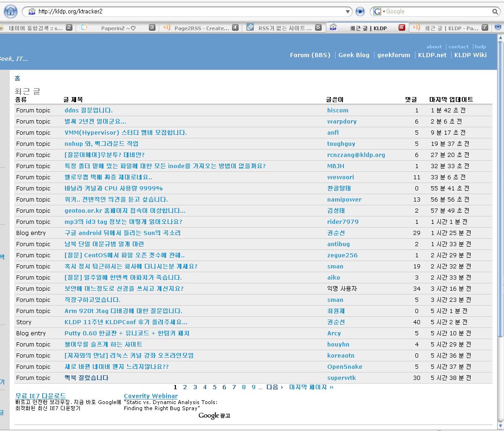Click the '익명 사용자' author cell
504x431 pixels.
[342, 289]
